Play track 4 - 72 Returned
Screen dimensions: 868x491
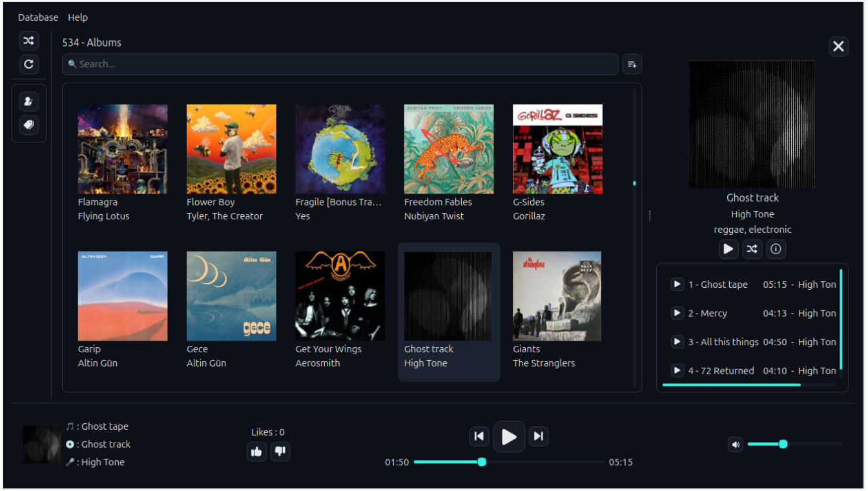click(x=677, y=370)
